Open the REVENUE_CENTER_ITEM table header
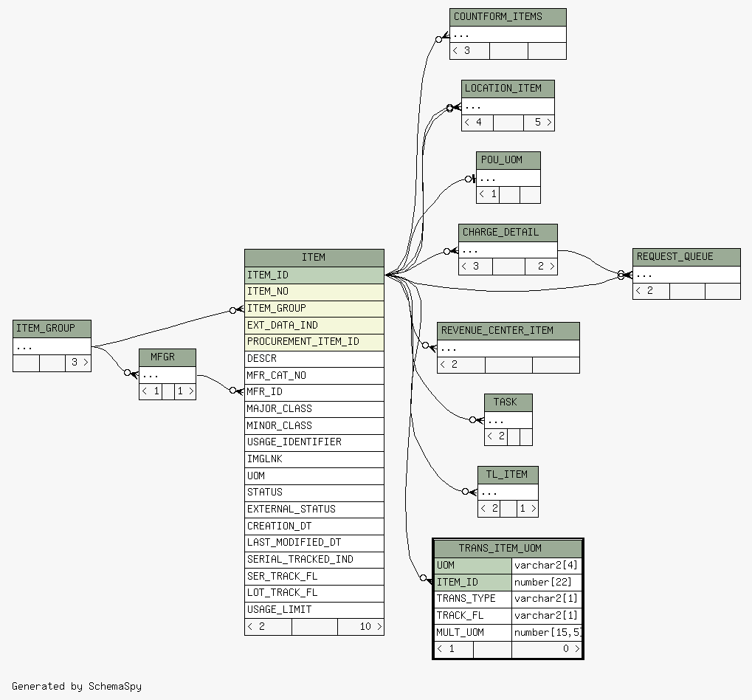The width and height of the screenshot is (752, 700). tap(508, 331)
